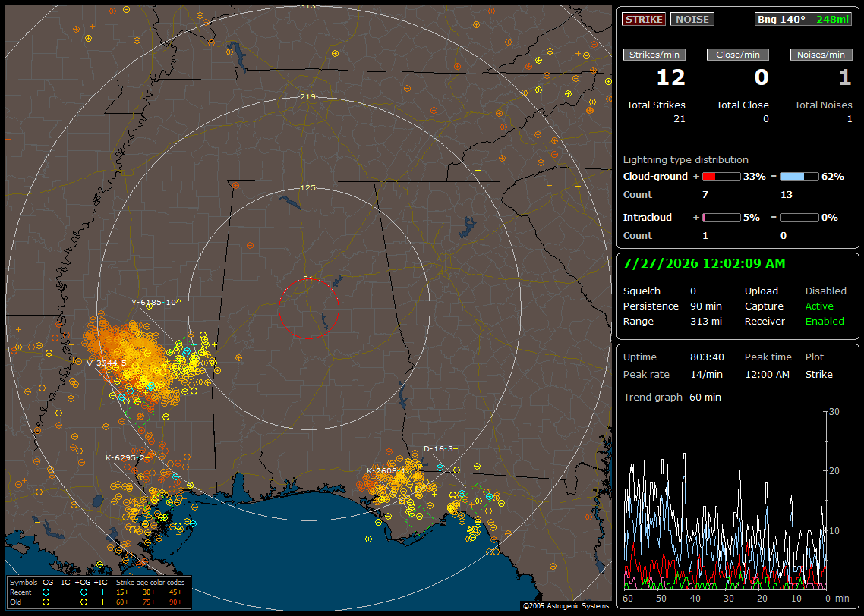
Task: Click the recent +IC cyan plus symbol
Action: [x=102, y=592]
